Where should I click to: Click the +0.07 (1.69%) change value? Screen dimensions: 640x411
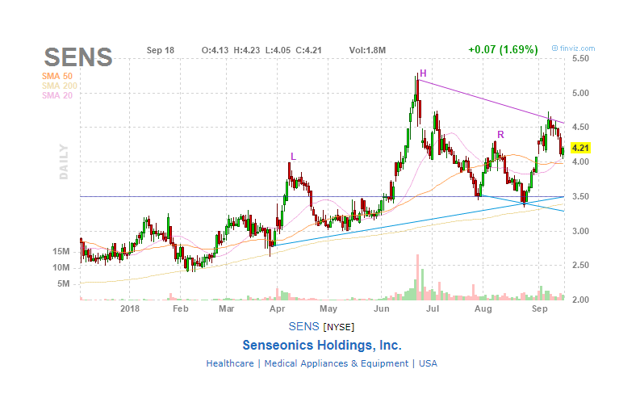503,50
